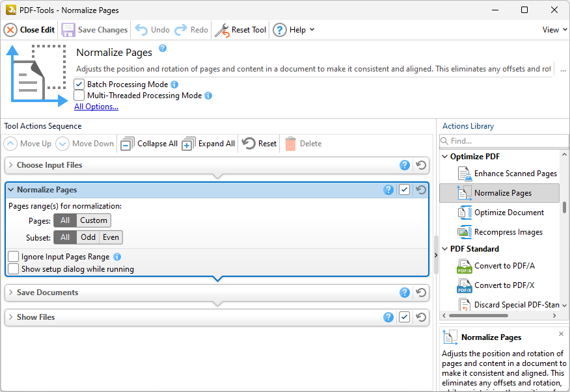Select Enhance Scanned Pages action
Viewport: 570px width, 392px height.
[x=508, y=174]
